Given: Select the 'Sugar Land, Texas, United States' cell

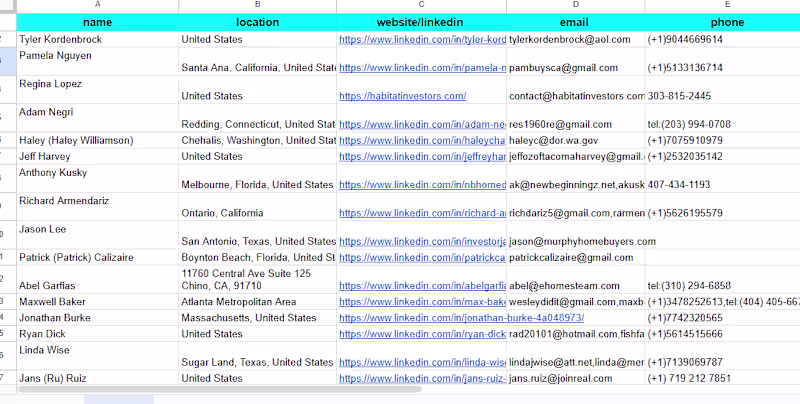Looking at the screenshot, I should [258, 356].
